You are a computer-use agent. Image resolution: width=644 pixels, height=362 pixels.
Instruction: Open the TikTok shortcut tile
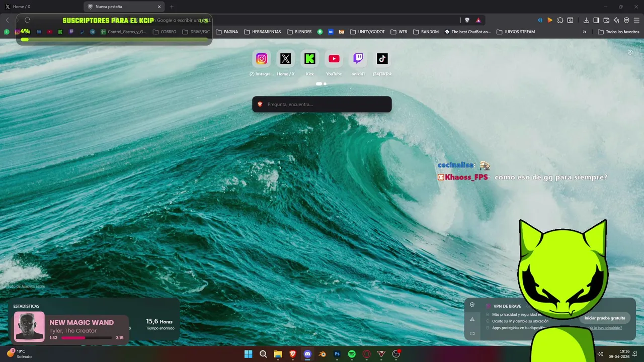[382, 59]
